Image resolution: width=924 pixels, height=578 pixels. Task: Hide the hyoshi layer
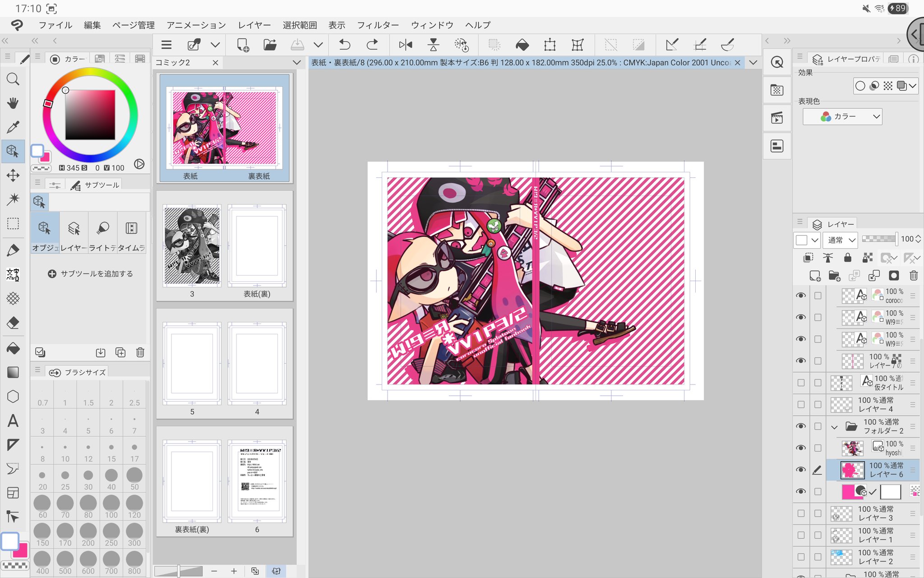coord(801,448)
